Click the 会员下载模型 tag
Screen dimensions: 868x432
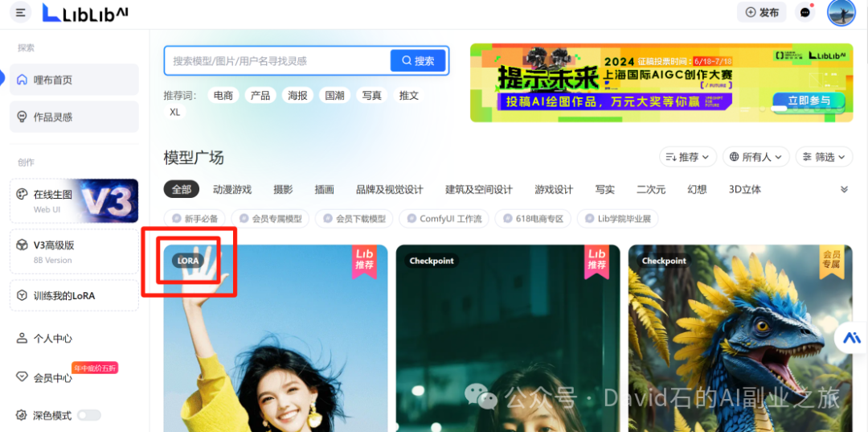point(354,219)
